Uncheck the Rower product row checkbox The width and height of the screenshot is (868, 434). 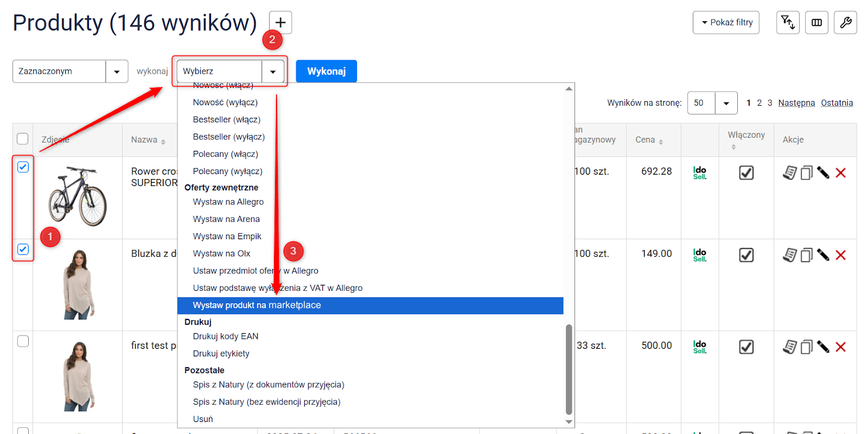(x=23, y=167)
